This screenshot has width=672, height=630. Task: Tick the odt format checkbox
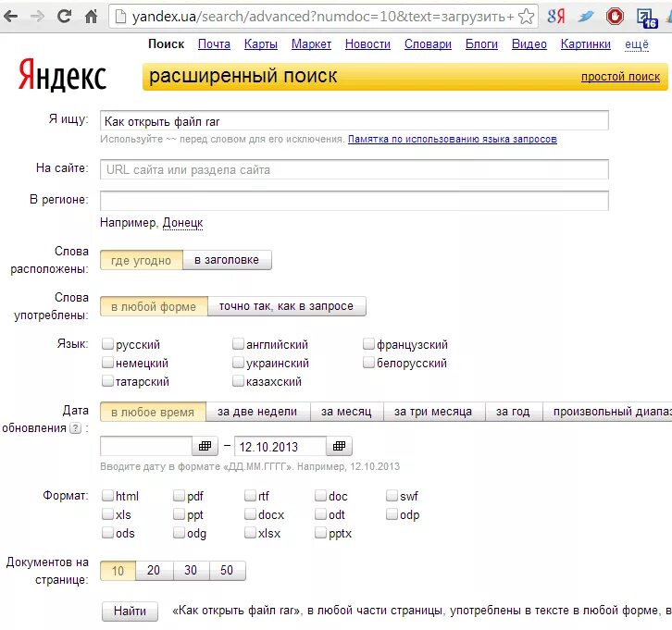(x=320, y=514)
